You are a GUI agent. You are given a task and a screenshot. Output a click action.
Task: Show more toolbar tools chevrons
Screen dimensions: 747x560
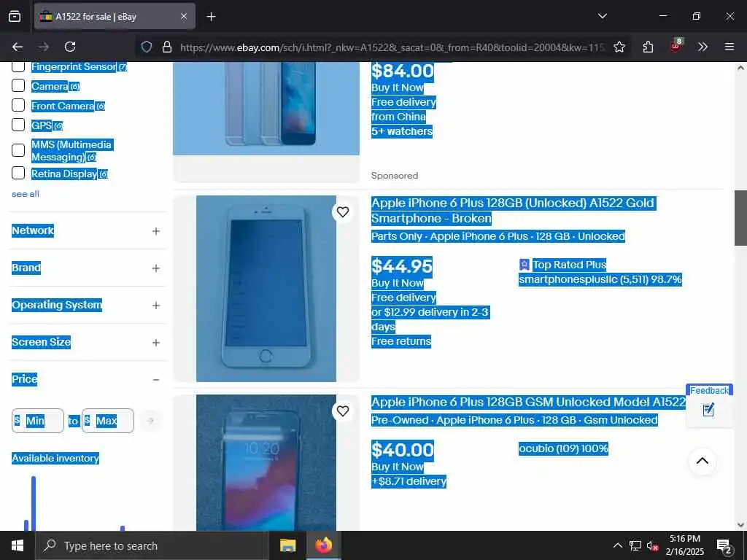703,47
